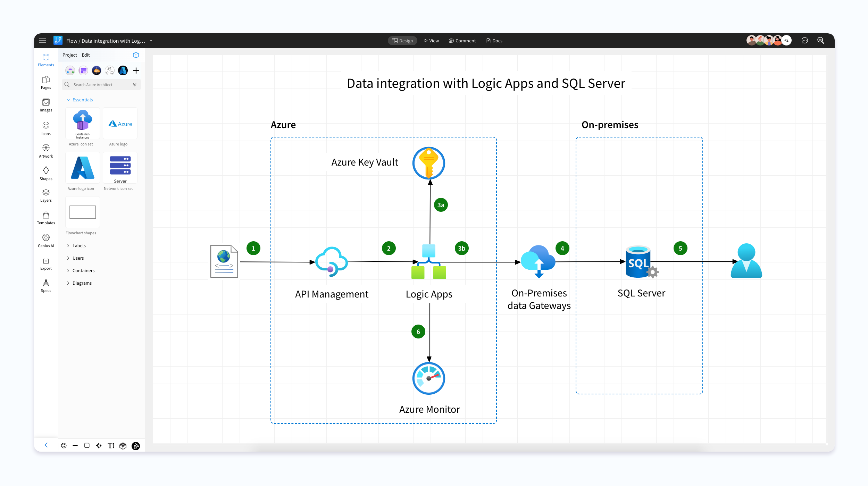
Task: Open the Templates panel
Action: tap(46, 218)
